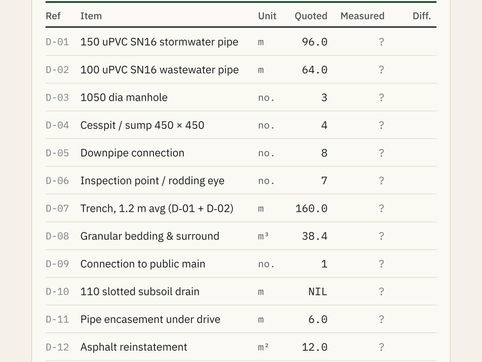This screenshot has width=482, height=362.
Task: Click quoted value NIL
Action: (x=318, y=292)
